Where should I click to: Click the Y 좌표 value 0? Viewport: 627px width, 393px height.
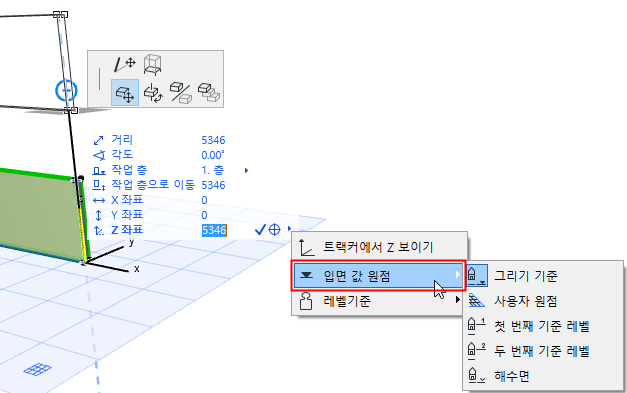[x=204, y=215]
